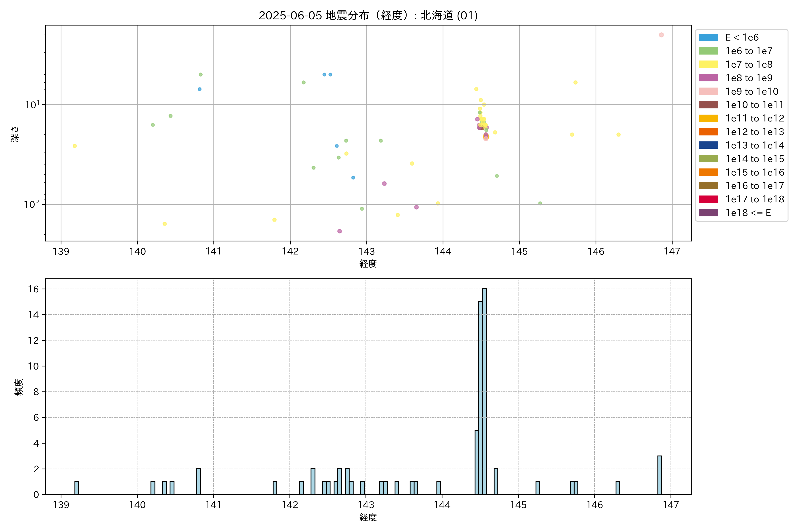
Task: Click the '経度' label under the scatter plot
Action: pos(368,264)
